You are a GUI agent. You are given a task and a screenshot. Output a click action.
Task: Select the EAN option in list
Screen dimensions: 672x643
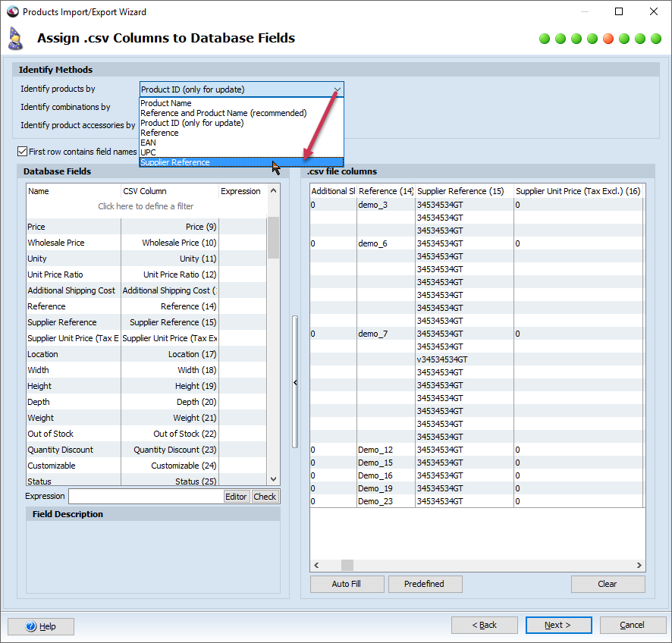pos(148,143)
